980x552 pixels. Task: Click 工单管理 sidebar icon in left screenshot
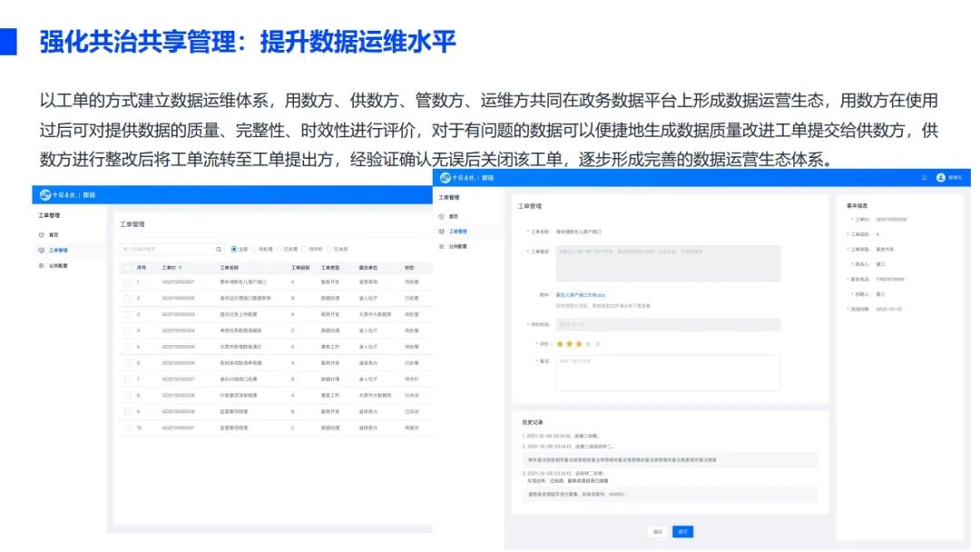[41, 250]
